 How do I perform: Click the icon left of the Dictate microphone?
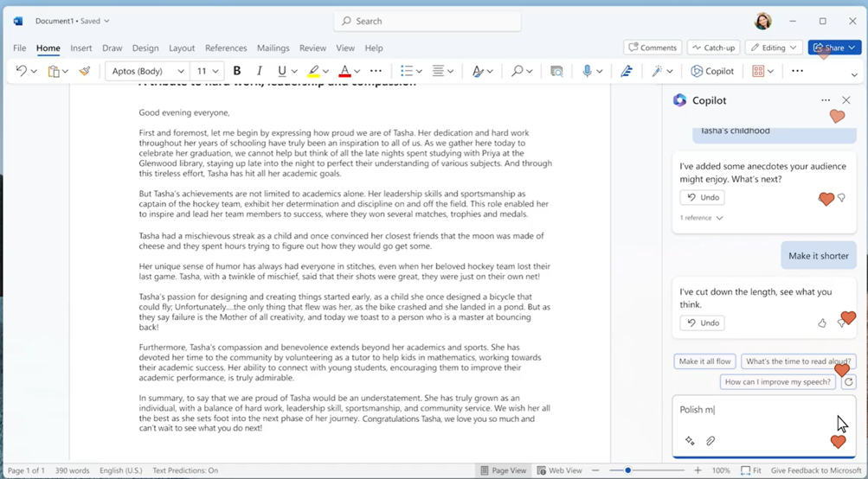click(556, 71)
